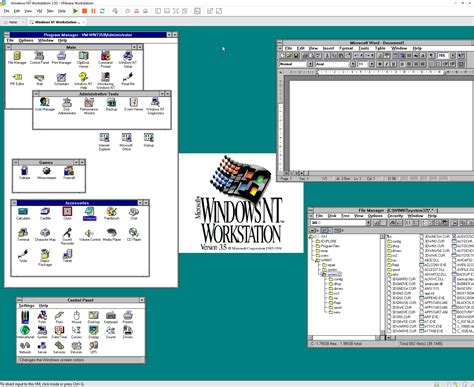The width and height of the screenshot is (474, 387).
Task: Select the config folder in directory tree
Action: pos(336,279)
